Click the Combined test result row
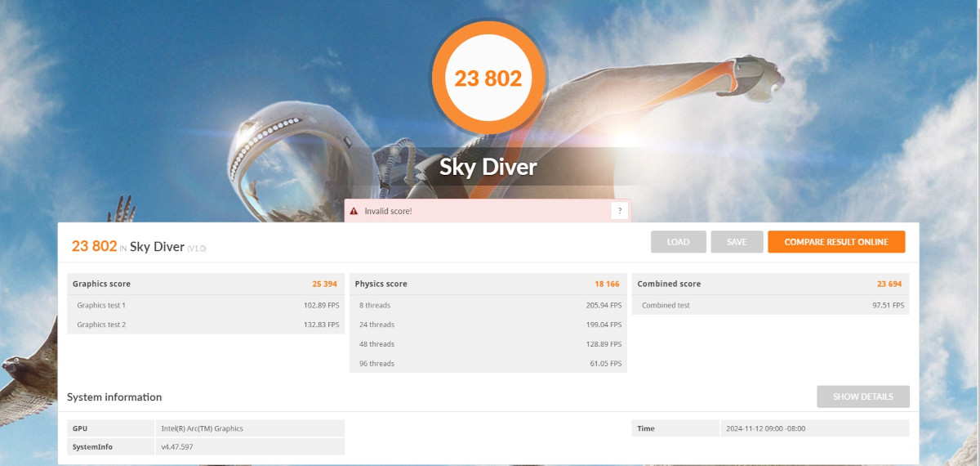 click(x=770, y=305)
